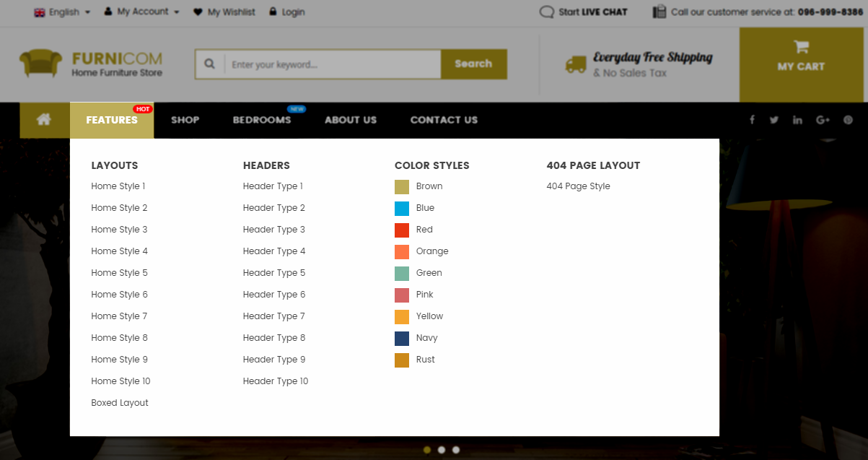Click the shopping cart icon
Screen dimensions: 868x460
[801, 47]
